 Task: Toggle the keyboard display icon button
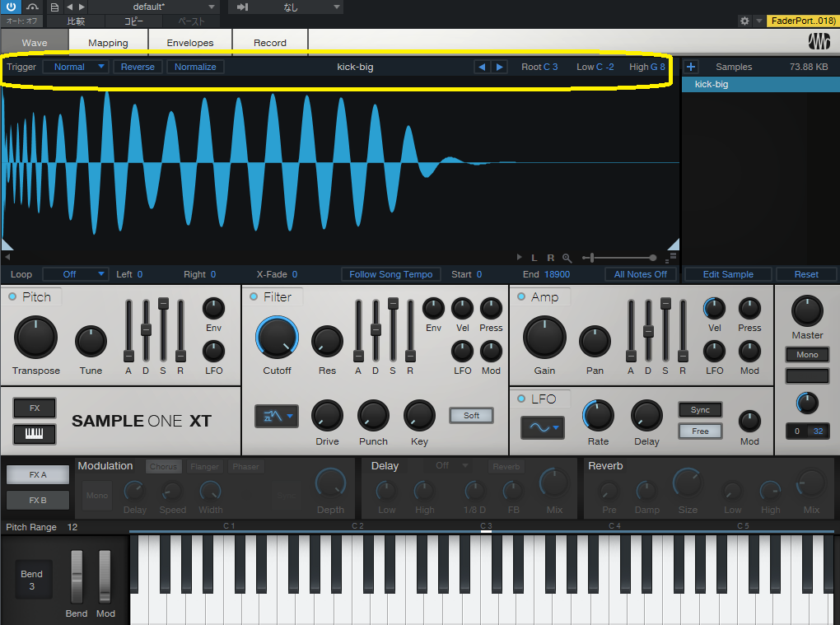pyautogui.click(x=35, y=433)
